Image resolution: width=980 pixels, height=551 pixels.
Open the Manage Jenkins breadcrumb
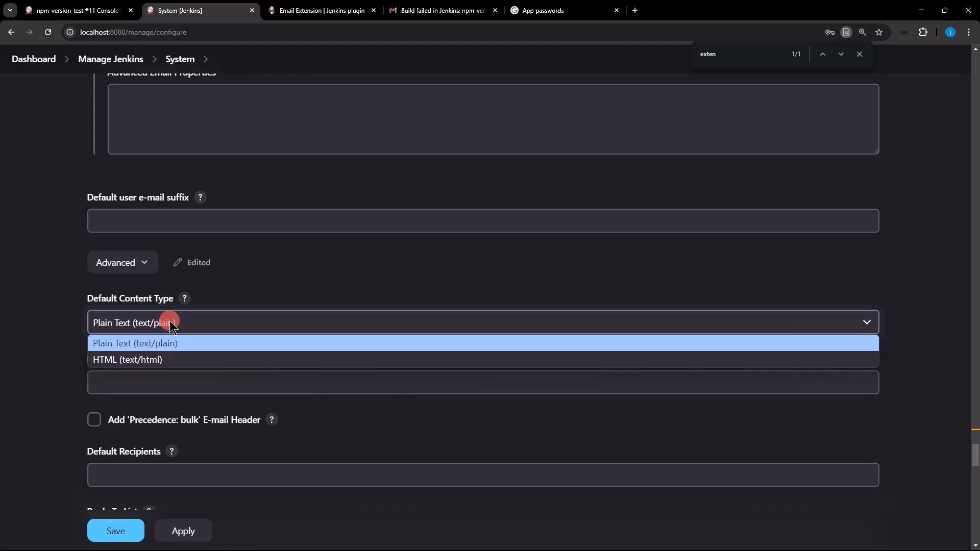point(111,59)
